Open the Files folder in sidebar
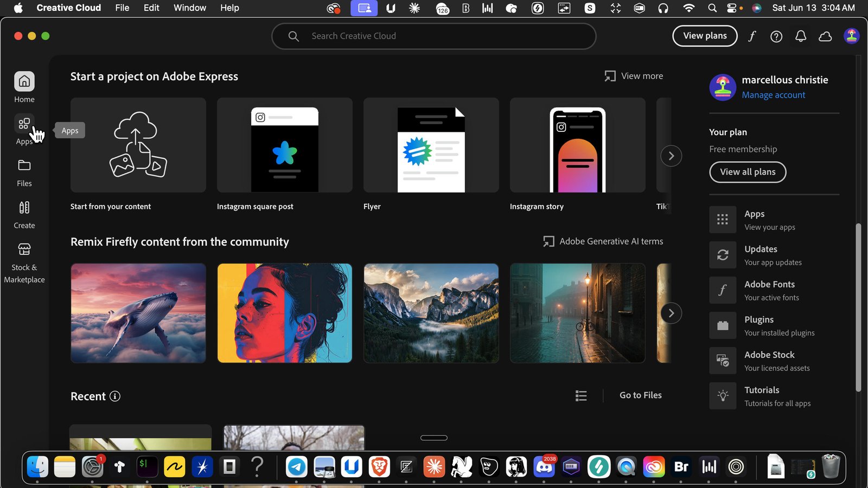The image size is (868, 488). pyautogui.click(x=24, y=165)
